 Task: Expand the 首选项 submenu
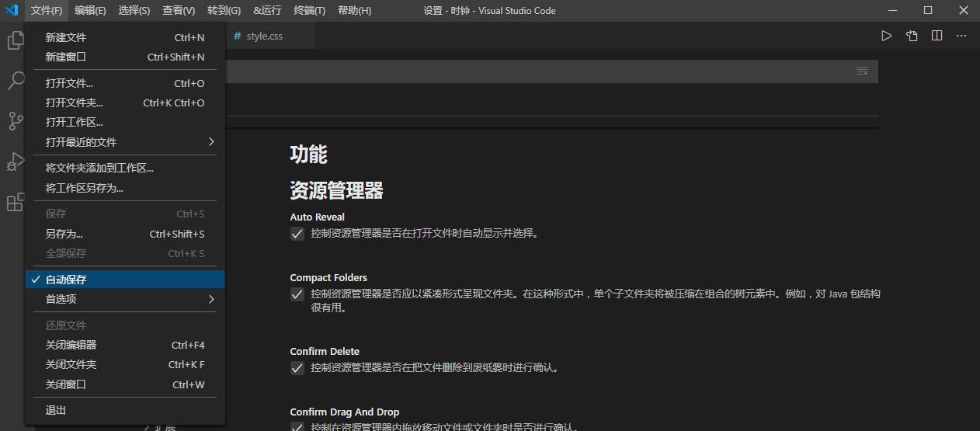click(x=124, y=299)
